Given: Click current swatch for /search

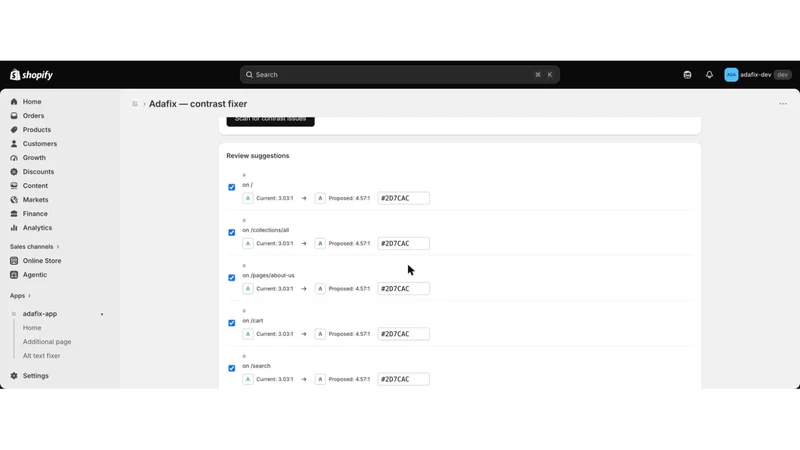Looking at the screenshot, I should 248,380.
